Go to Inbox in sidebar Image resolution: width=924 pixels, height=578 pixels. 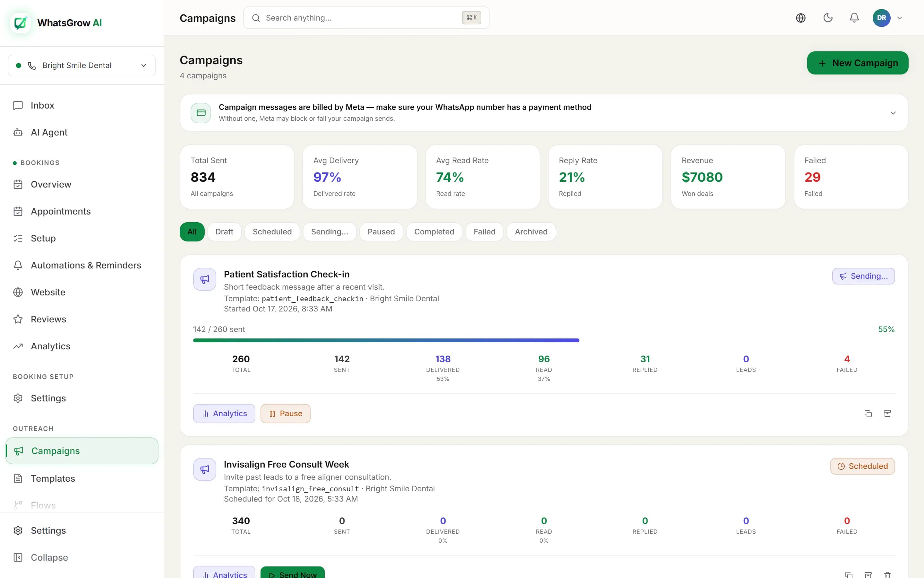[82, 106]
